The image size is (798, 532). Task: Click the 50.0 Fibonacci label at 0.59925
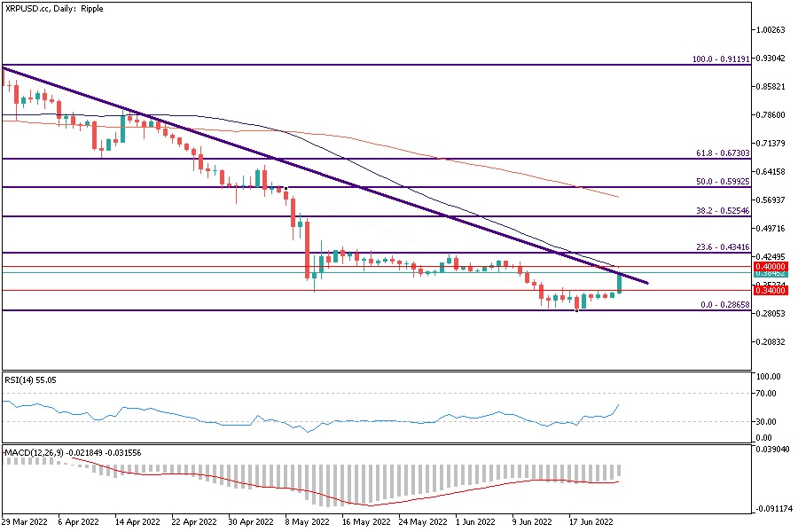[x=723, y=181]
